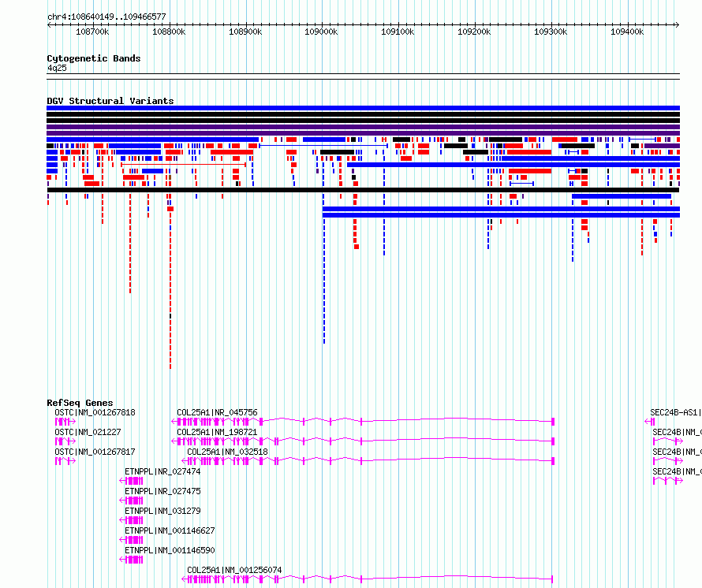Open the ETNPPL|NR_027475 transcript label
The width and height of the screenshot is (702, 588).
pyautogui.click(x=162, y=491)
